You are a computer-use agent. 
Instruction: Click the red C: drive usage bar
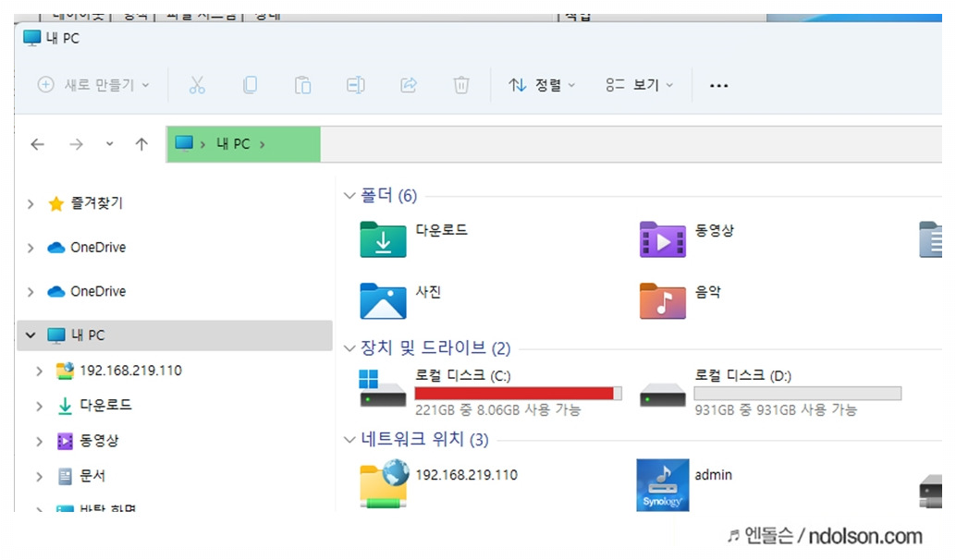tap(519, 394)
